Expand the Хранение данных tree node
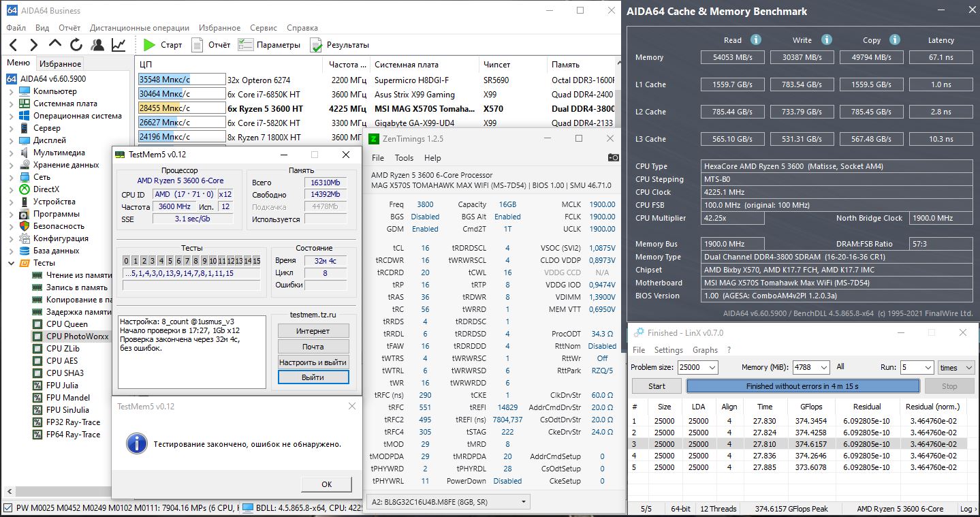 click(12, 165)
